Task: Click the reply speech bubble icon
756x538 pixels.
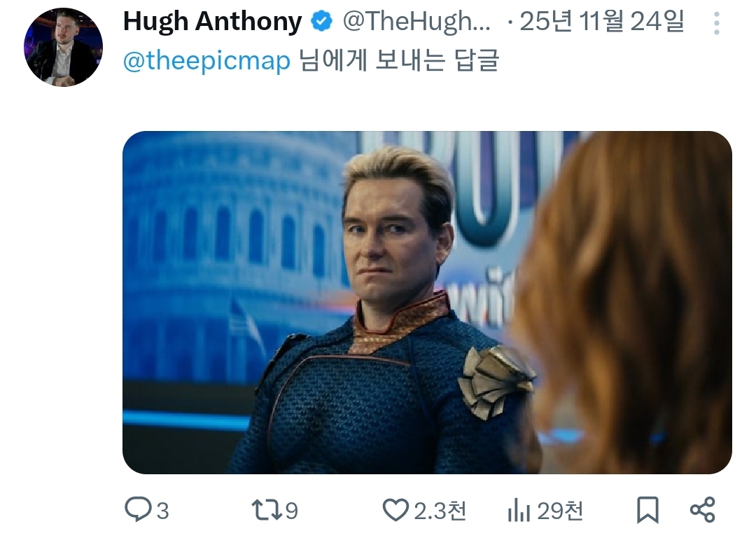Action: (137, 511)
